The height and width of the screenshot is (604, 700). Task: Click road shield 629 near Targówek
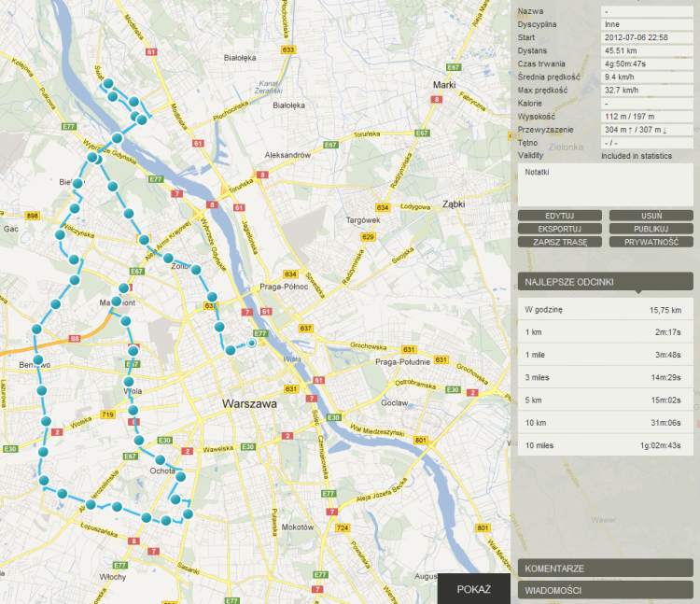point(368,237)
